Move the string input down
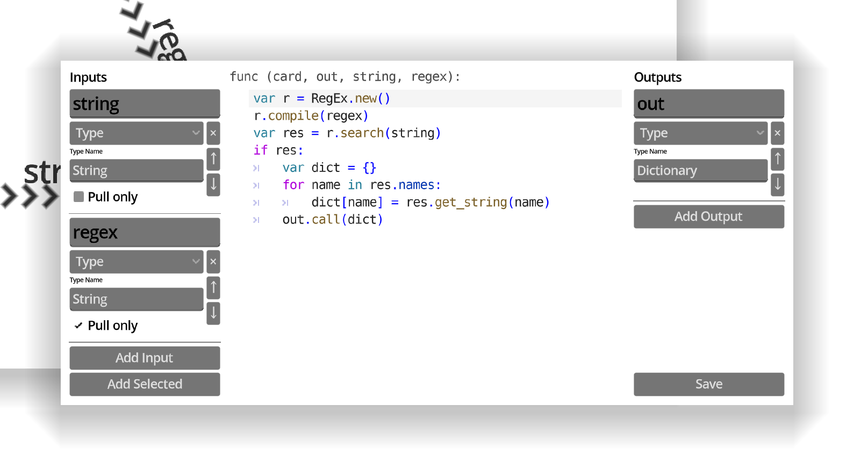 coord(213,184)
